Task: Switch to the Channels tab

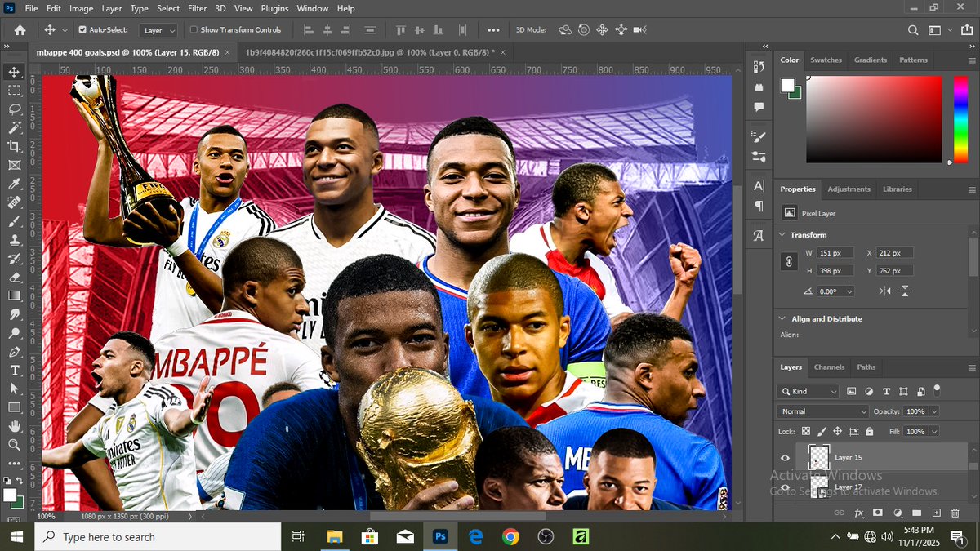Action: pyautogui.click(x=830, y=367)
